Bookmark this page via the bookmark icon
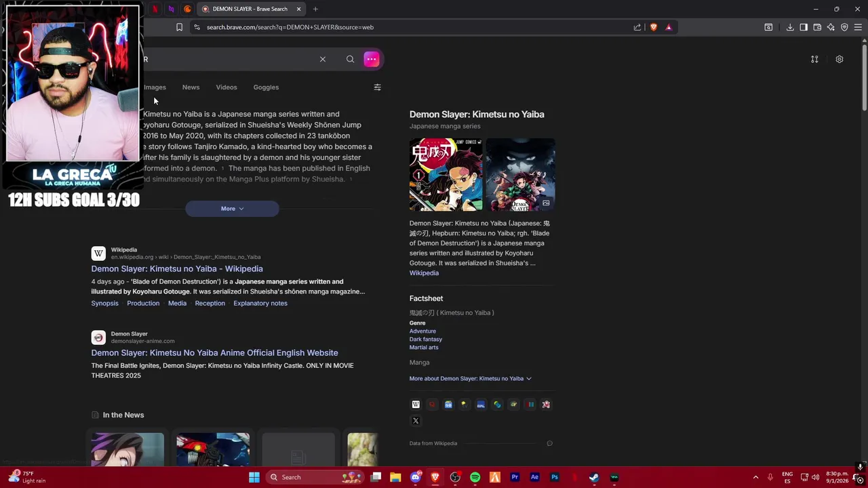This screenshot has width=868, height=488. click(179, 27)
